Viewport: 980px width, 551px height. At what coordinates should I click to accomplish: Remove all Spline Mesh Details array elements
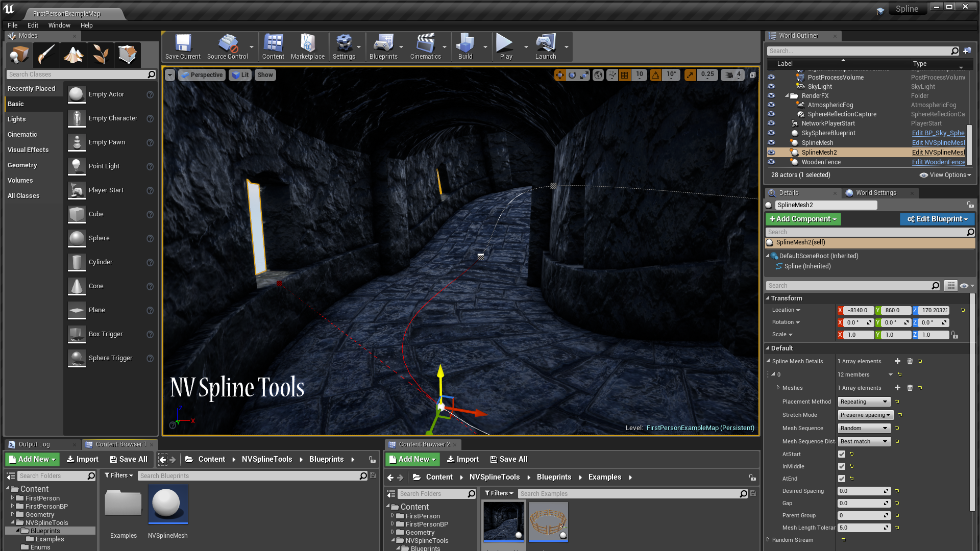(x=910, y=361)
